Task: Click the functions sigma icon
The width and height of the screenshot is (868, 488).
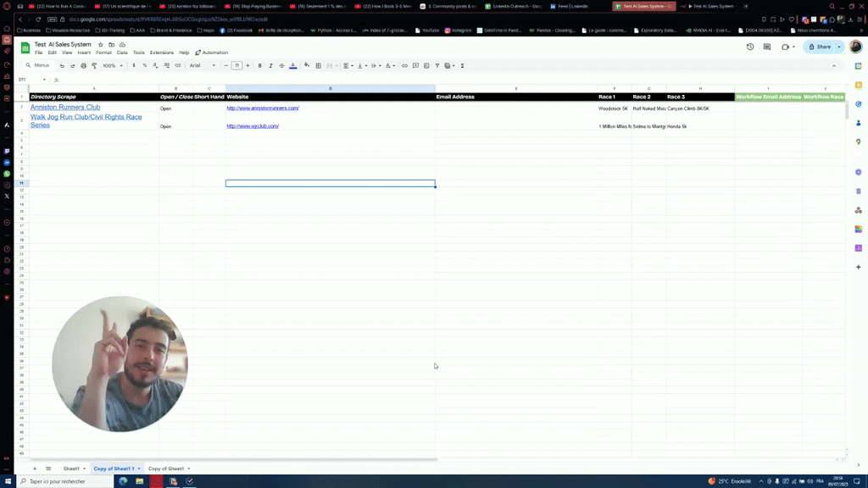Action: point(462,66)
